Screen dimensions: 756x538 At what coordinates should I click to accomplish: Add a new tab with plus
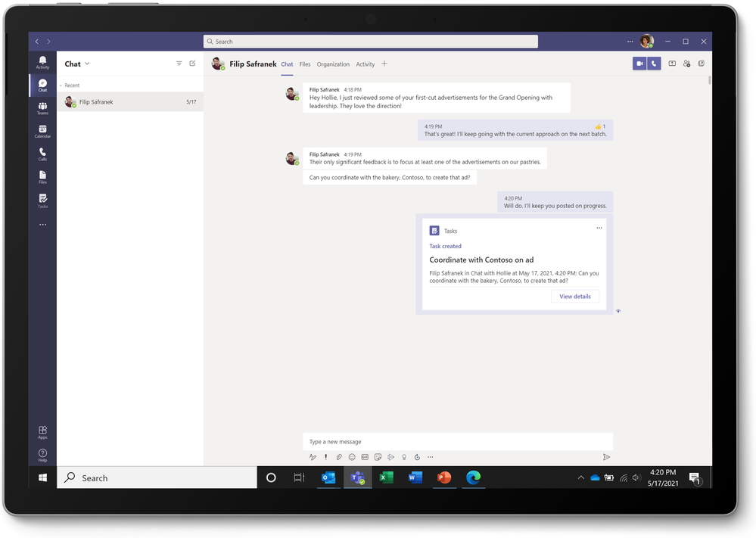tap(384, 64)
